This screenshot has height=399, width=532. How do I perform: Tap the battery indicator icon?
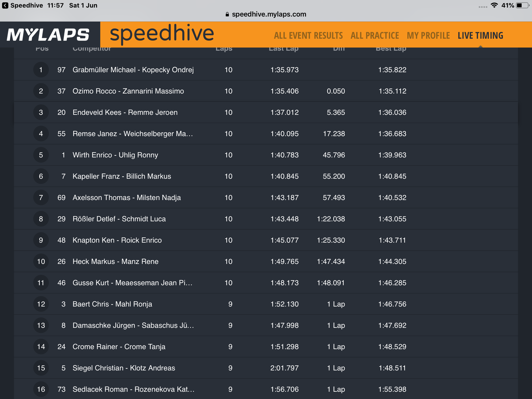(522, 5)
